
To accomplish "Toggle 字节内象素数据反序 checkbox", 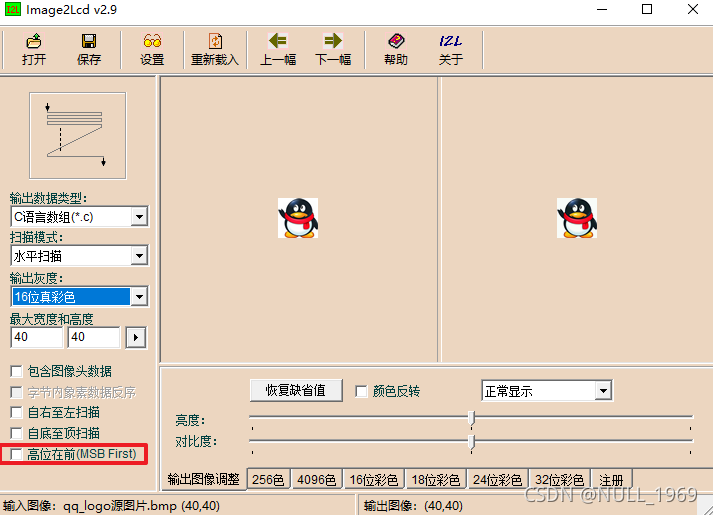I will (16, 392).
